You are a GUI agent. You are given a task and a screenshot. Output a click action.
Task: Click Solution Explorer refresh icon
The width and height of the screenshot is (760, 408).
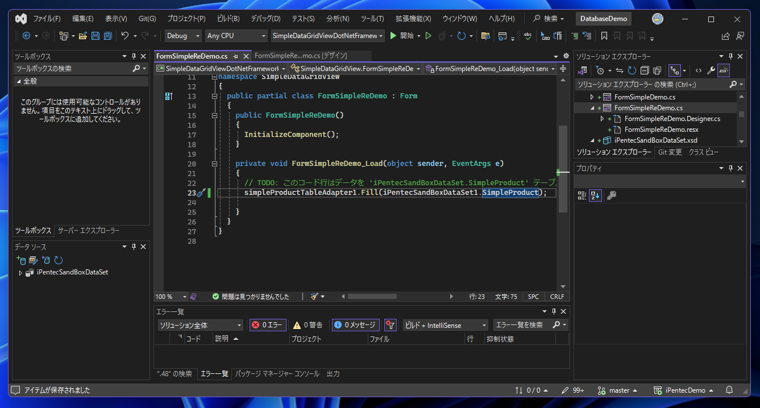coord(632,71)
